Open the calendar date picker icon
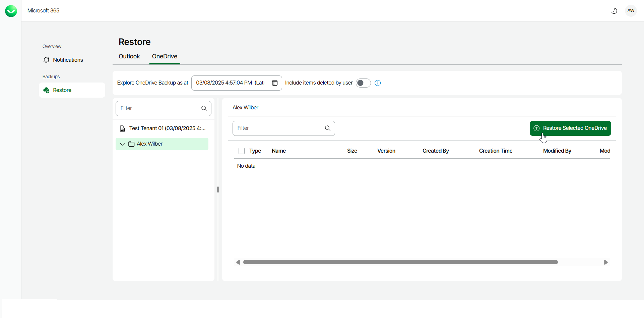Image resolution: width=644 pixels, height=318 pixels. (275, 83)
